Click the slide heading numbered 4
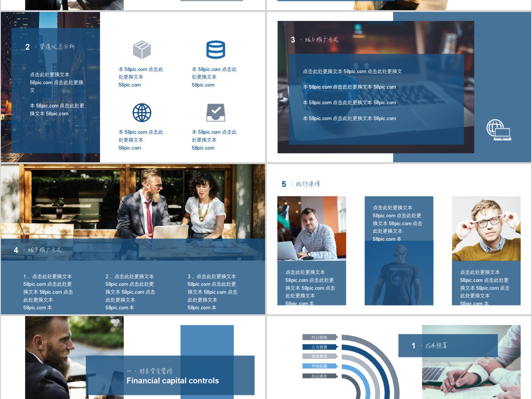 [38, 250]
